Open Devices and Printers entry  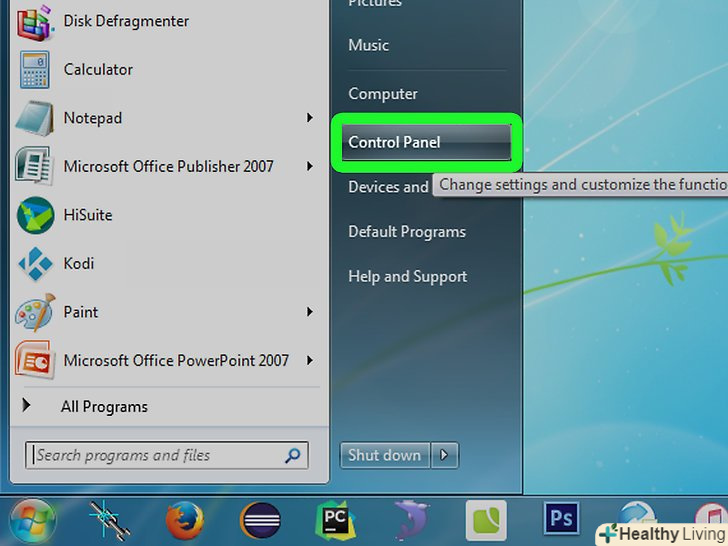[x=388, y=187]
